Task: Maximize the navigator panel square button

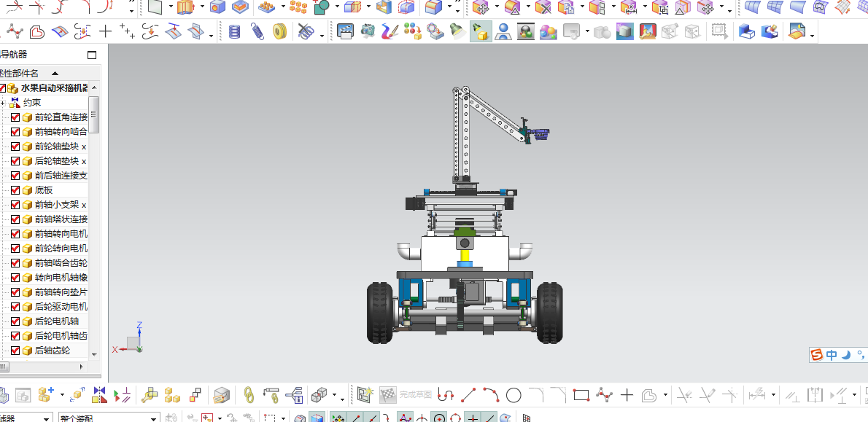Action: click(x=92, y=55)
